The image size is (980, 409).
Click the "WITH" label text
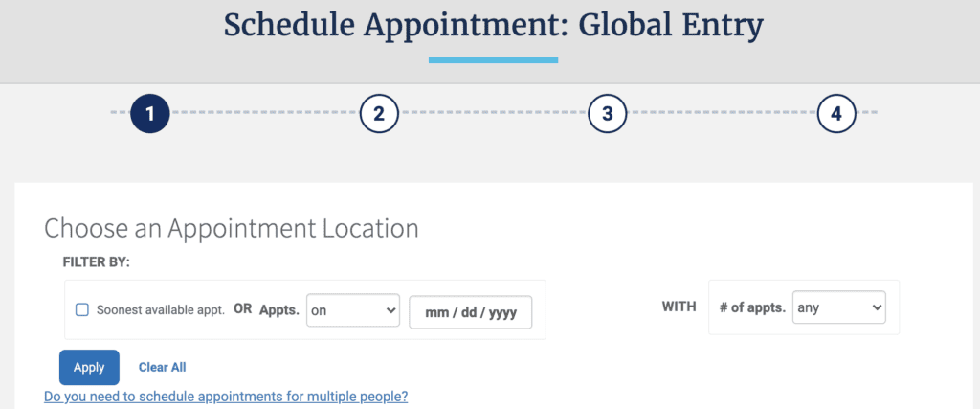coord(679,308)
